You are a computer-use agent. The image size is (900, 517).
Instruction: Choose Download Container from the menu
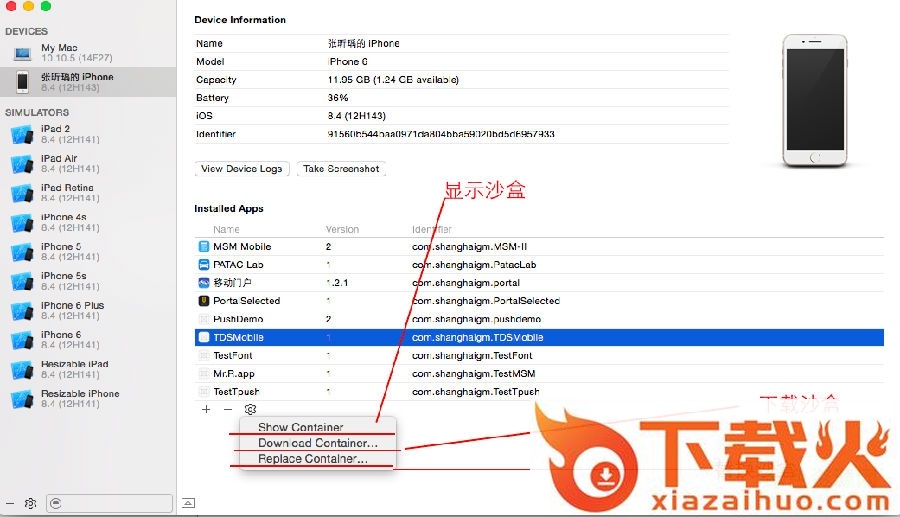(318, 443)
